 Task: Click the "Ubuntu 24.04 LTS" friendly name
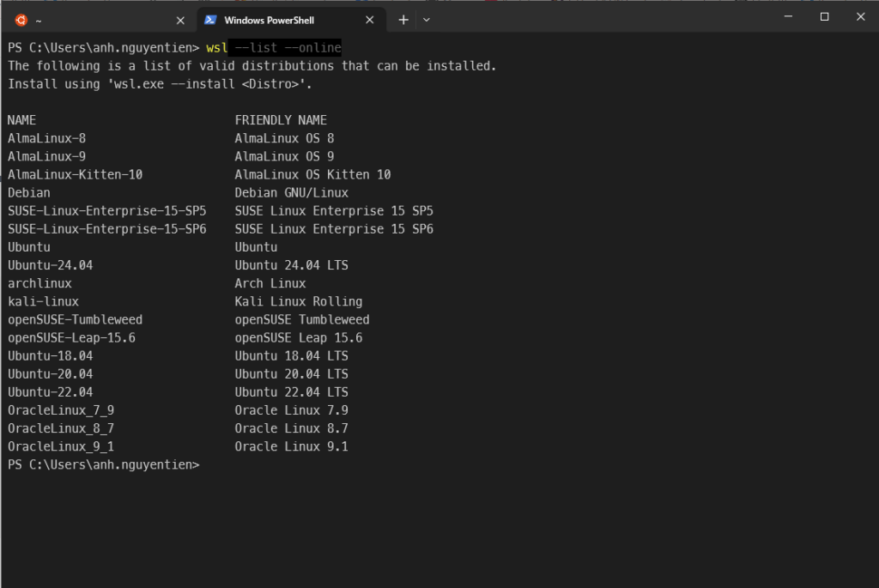coord(292,265)
